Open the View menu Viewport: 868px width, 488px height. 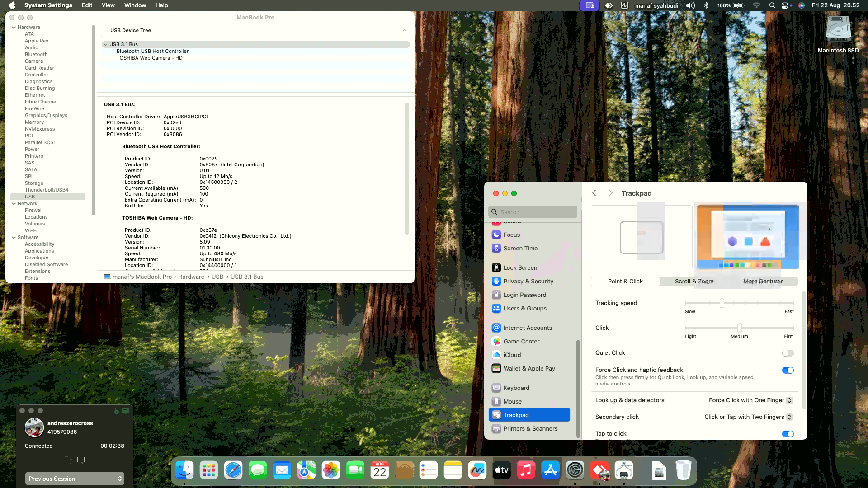(x=108, y=5)
